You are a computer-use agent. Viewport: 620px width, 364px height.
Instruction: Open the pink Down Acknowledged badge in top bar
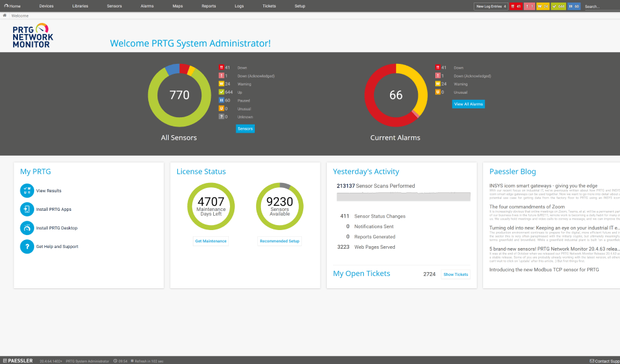(x=529, y=6)
